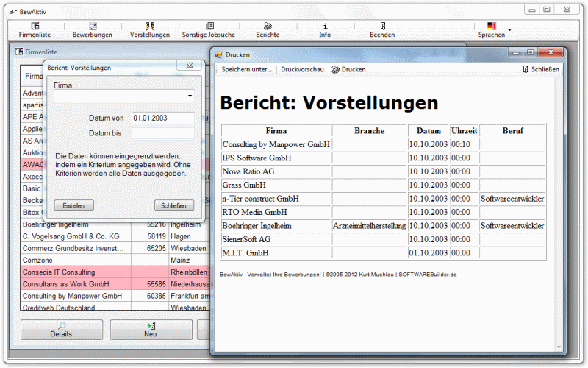Expand the Sprachen dropdown arrow
Screen dimensions: 588x368
pos(509,29)
